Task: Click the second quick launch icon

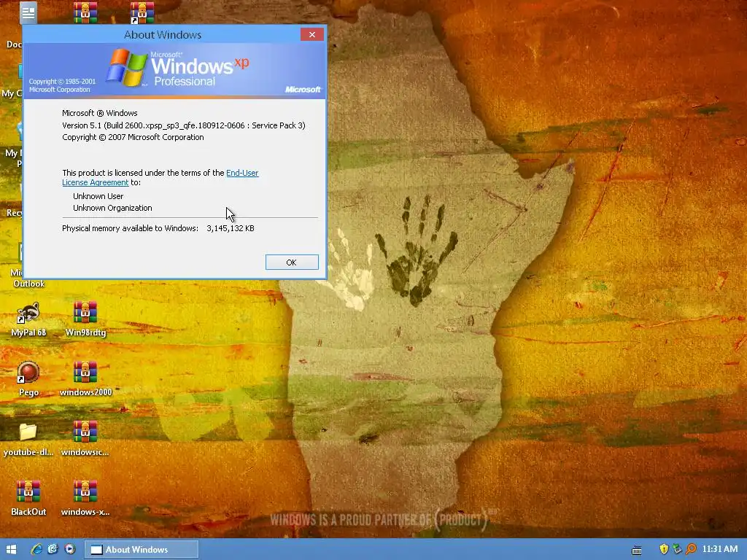Action: 53,549
